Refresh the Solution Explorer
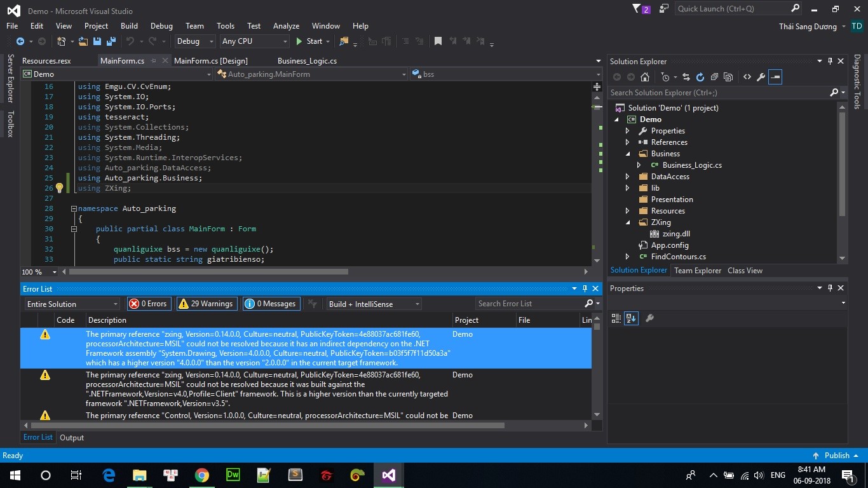Screen dimensions: 868x488 point(700,77)
